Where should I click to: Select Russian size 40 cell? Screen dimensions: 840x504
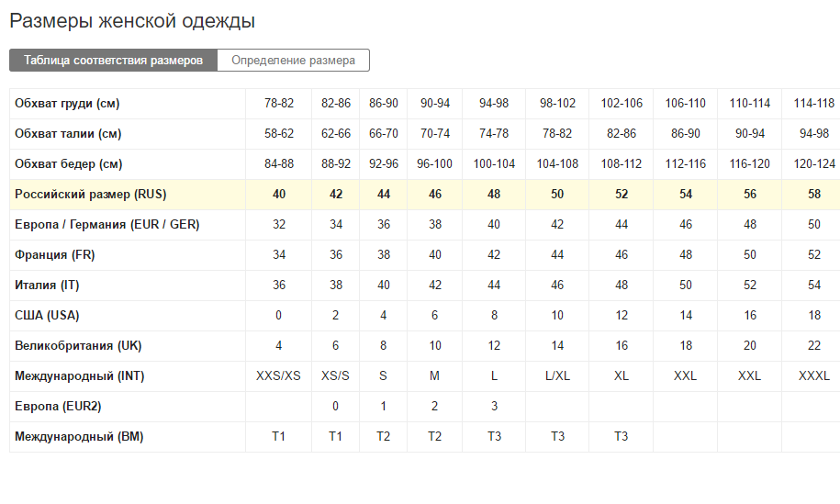click(x=278, y=195)
